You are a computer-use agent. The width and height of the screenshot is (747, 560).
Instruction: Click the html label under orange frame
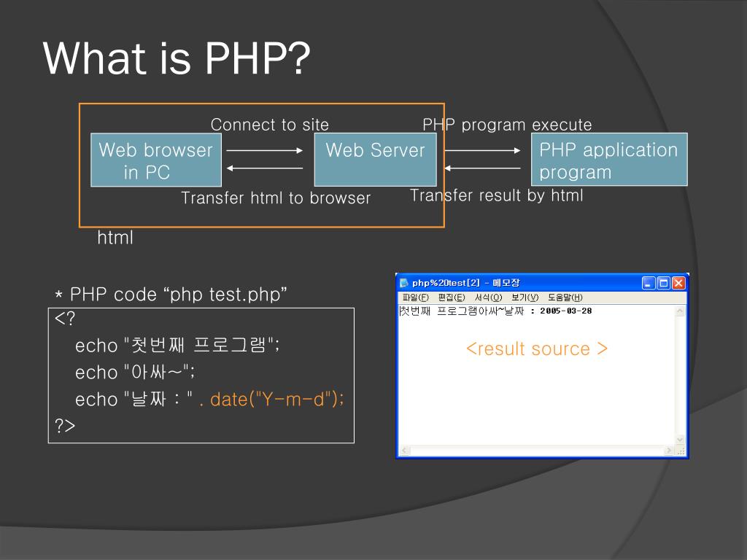coord(115,238)
